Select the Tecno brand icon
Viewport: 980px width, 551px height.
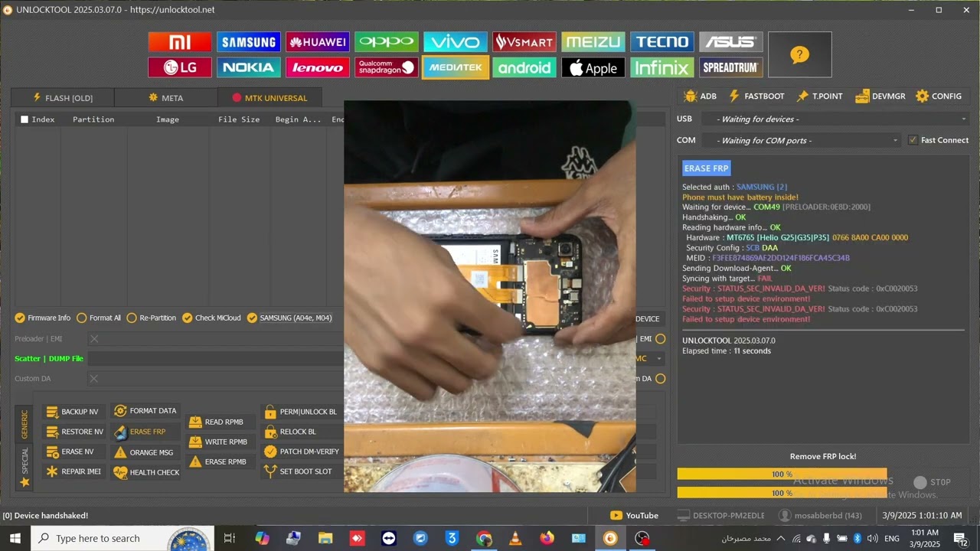[x=662, y=42]
